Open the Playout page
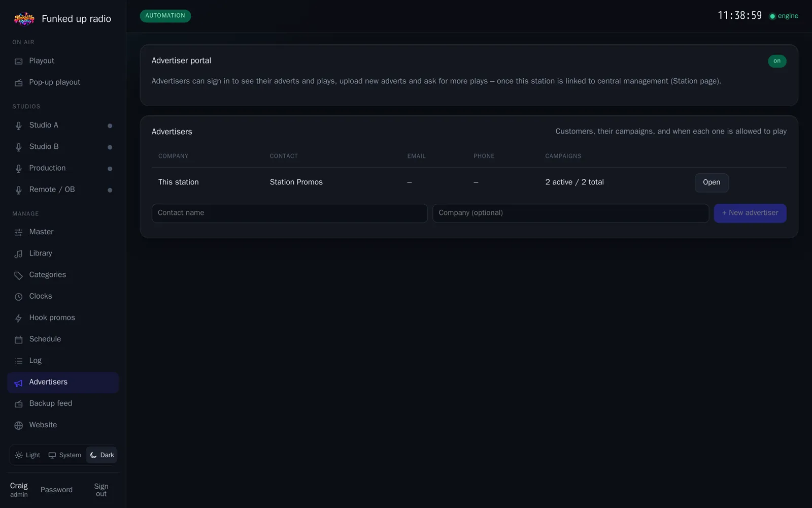Viewport: 812px width, 508px height. click(63, 61)
